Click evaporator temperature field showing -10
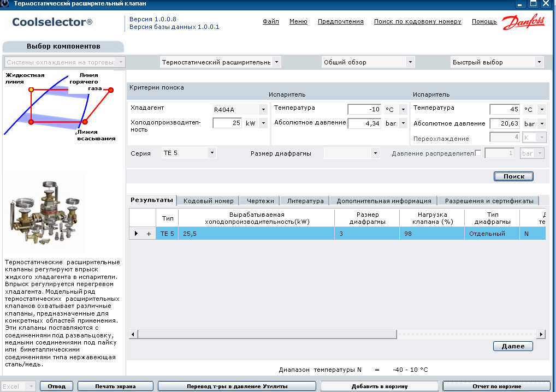 [364, 109]
